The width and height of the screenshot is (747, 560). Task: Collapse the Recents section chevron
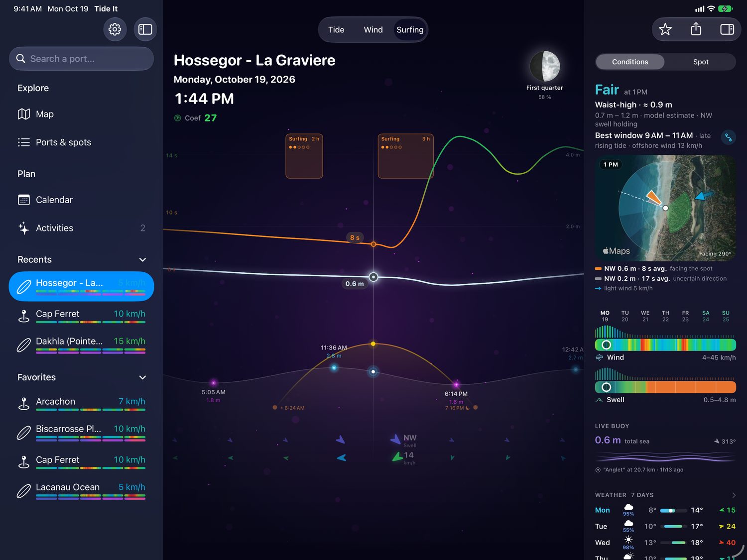click(x=142, y=259)
